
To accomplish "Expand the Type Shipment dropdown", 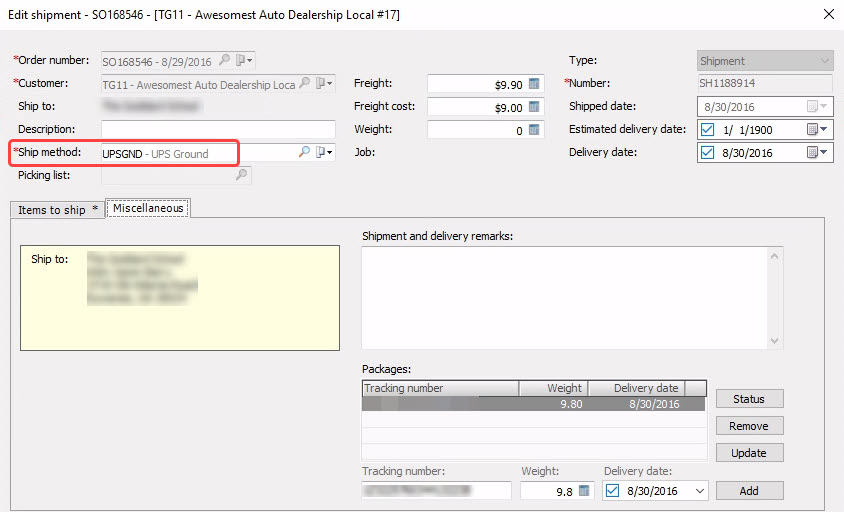I will (824, 61).
